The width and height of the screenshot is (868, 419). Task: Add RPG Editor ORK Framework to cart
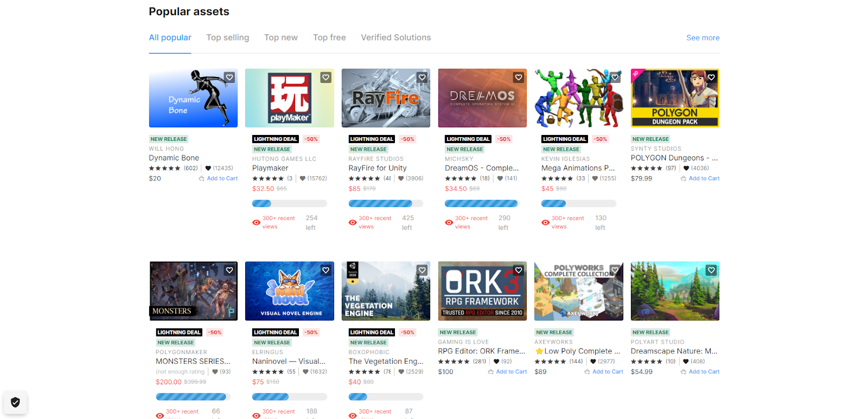(507, 372)
